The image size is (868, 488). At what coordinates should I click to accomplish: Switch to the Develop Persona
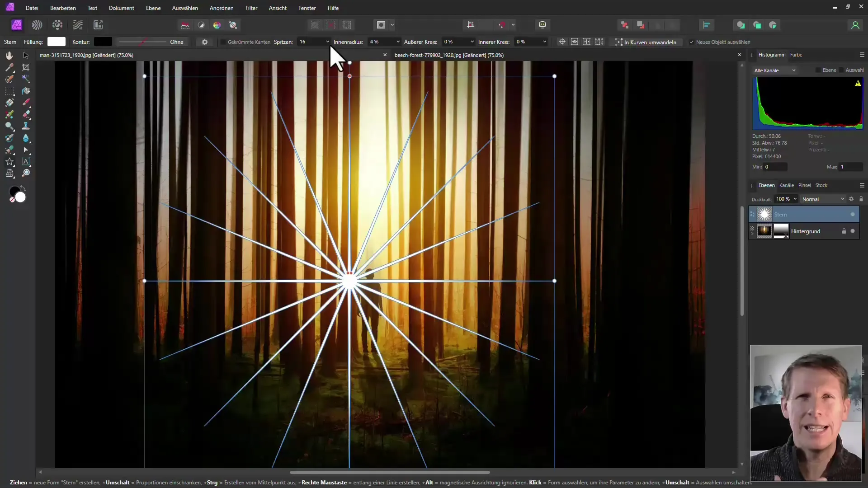tap(57, 25)
